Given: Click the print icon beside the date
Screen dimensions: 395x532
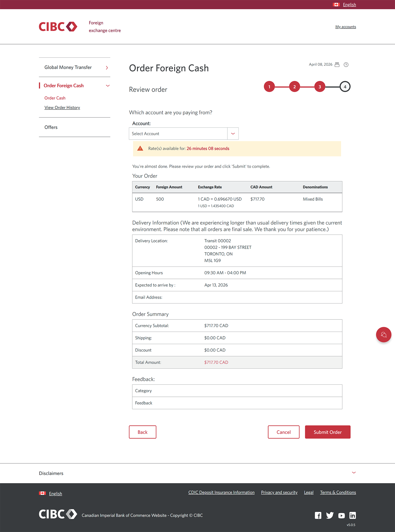Looking at the screenshot, I should [337, 64].
